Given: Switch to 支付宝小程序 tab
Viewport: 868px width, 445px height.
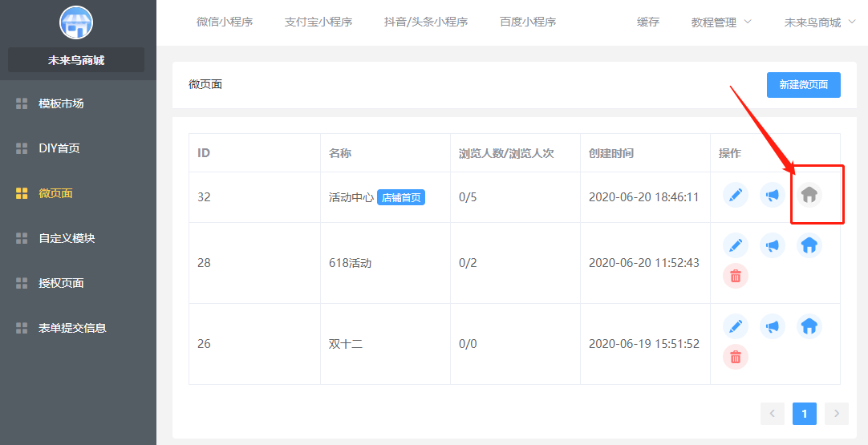Looking at the screenshot, I should click(318, 22).
